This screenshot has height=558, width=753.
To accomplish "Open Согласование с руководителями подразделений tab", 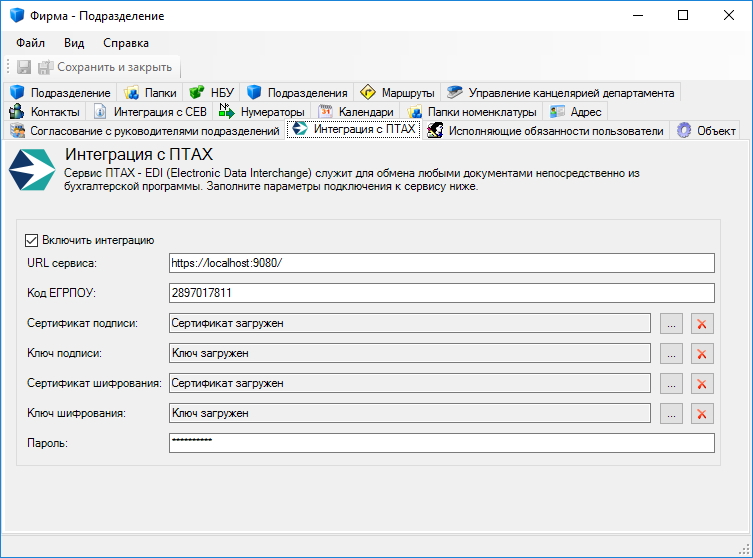I will point(145,131).
